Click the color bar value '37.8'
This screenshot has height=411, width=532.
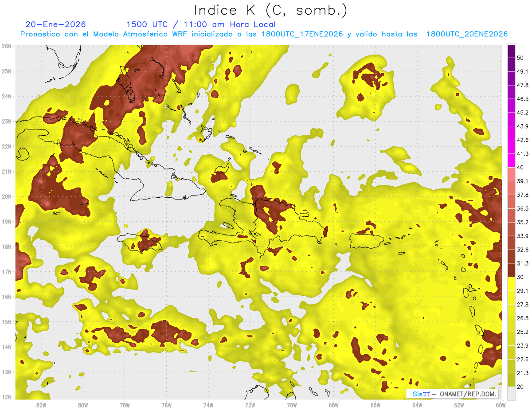(x=523, y=195)
